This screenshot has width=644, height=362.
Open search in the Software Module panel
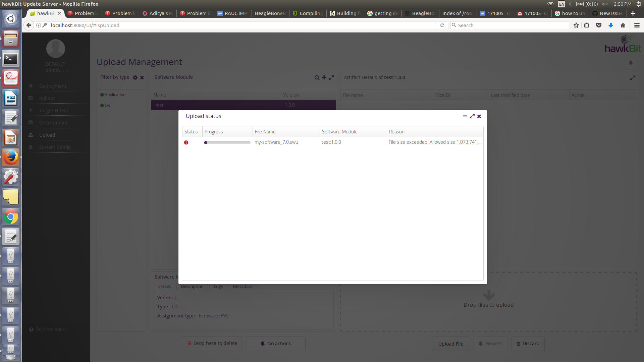[x=317, y=77]
